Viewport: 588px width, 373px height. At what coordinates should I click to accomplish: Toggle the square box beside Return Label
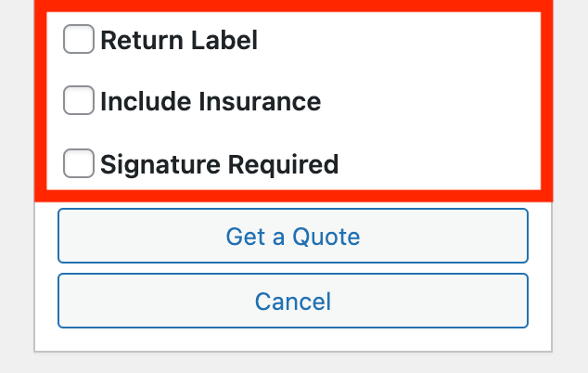79,40
